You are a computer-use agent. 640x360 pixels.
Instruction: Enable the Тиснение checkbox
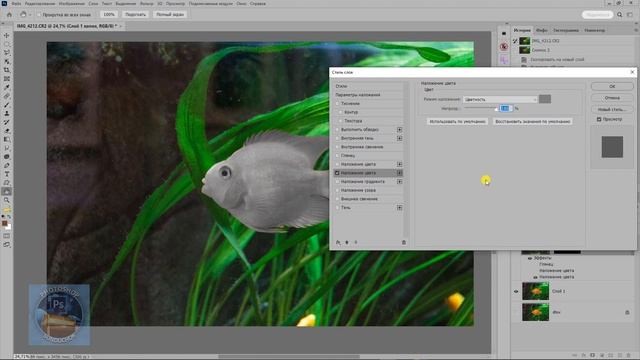tap(338, 104)
